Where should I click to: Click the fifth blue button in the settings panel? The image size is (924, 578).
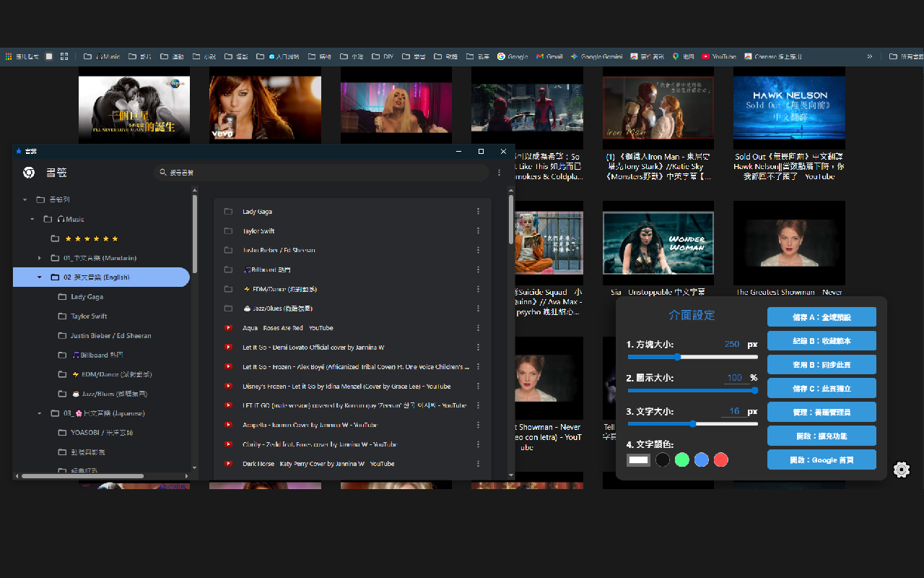click(x=821, y=412)
